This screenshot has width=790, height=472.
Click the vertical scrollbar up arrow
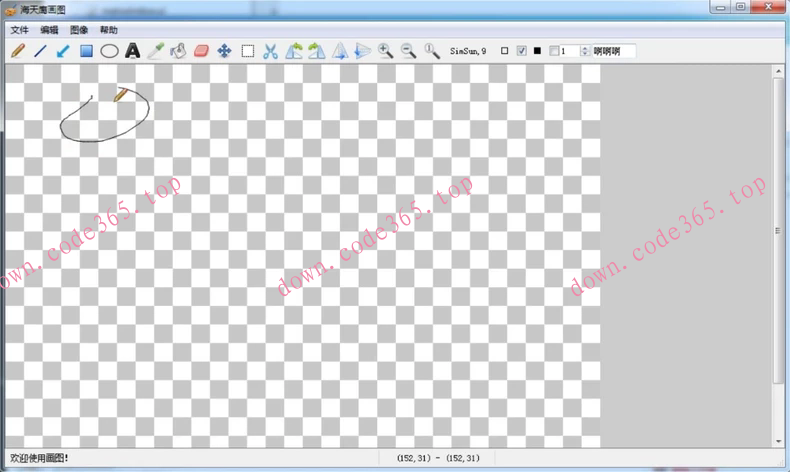(x=778, y=71)
